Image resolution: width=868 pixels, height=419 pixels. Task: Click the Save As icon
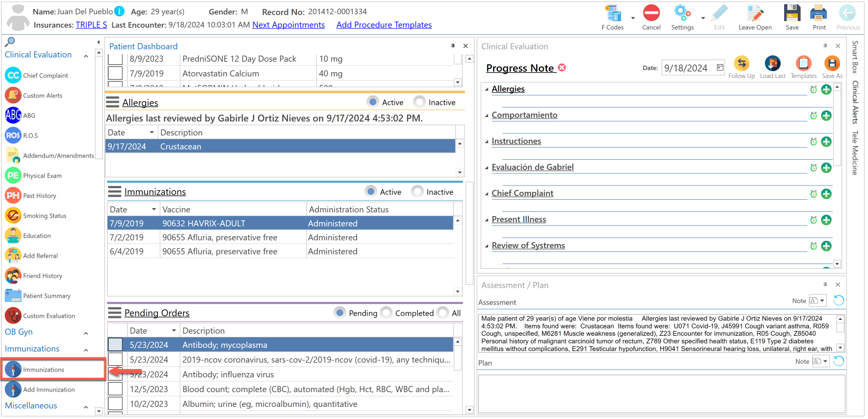(x=832, y=64)
